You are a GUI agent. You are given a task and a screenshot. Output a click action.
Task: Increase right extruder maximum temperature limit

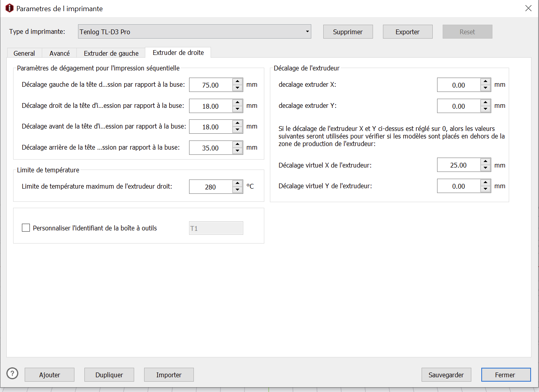click(x=238, y=183)
